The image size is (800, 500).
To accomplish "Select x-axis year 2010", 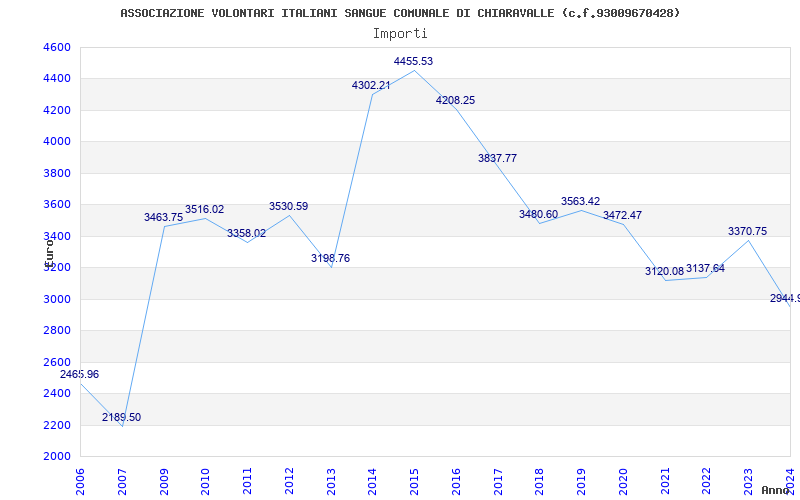I will pyautogui.click(x=205, y=481).
